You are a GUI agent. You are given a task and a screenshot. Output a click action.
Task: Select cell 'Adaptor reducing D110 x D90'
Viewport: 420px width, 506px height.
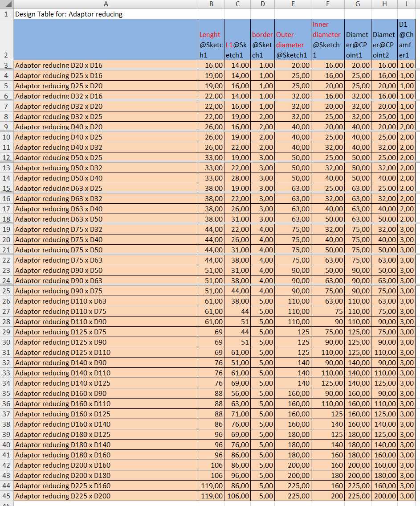106,322
